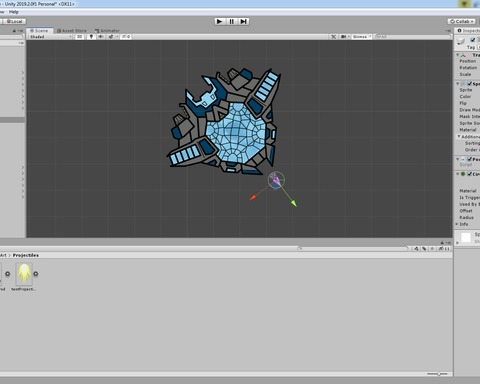Collapse the Sprite Renderer component

coord(458,84)
